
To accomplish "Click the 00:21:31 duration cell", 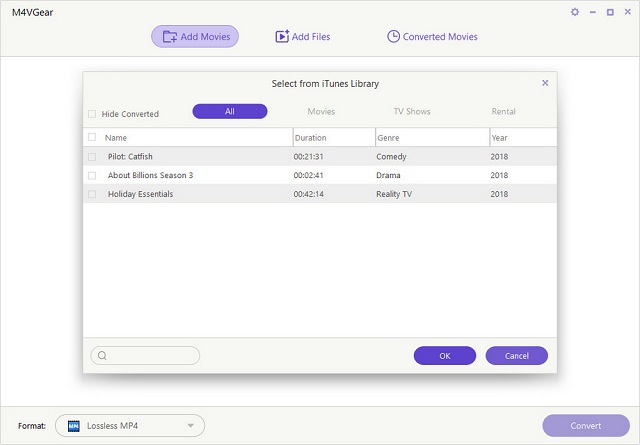I will (x=308, y=157).
